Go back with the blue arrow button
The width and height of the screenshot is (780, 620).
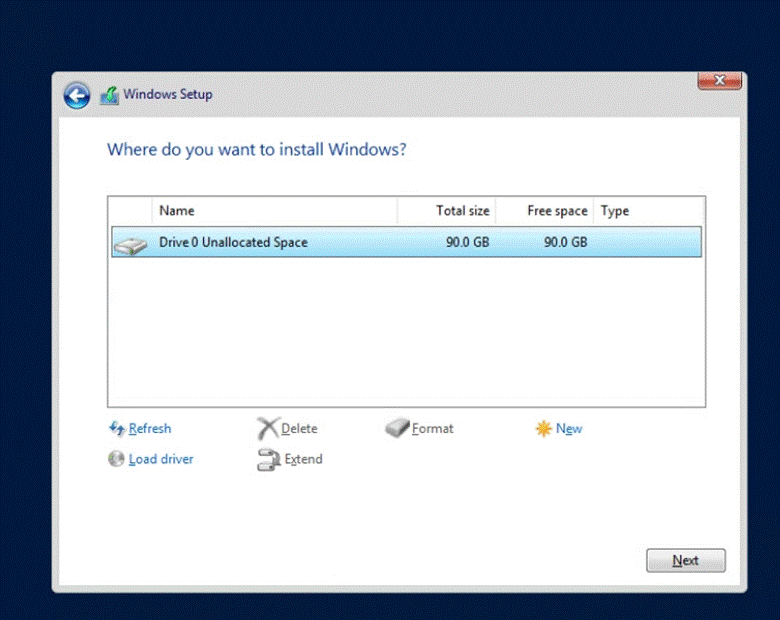click(77, 95)
